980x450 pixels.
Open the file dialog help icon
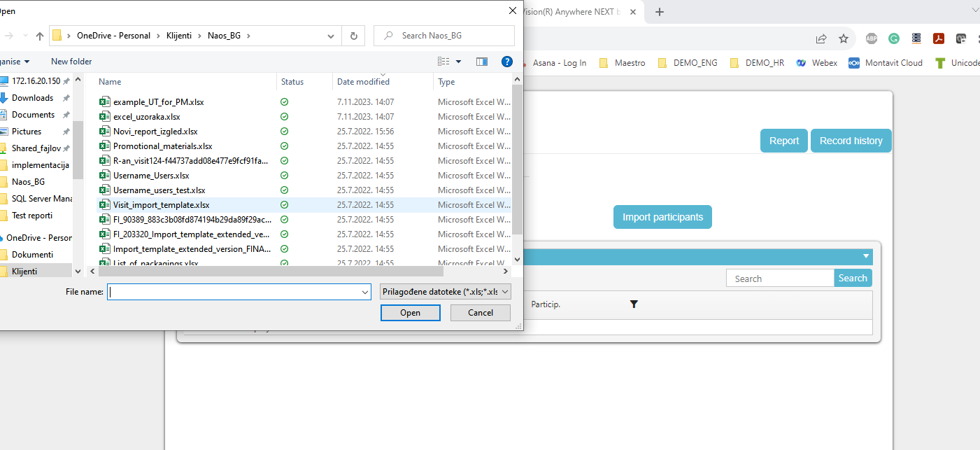507,62
